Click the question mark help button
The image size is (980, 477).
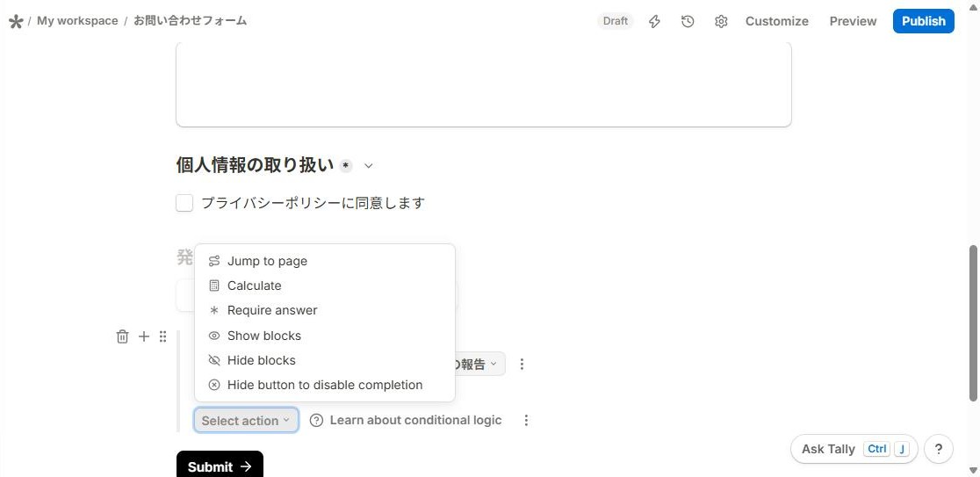[938, 449]
